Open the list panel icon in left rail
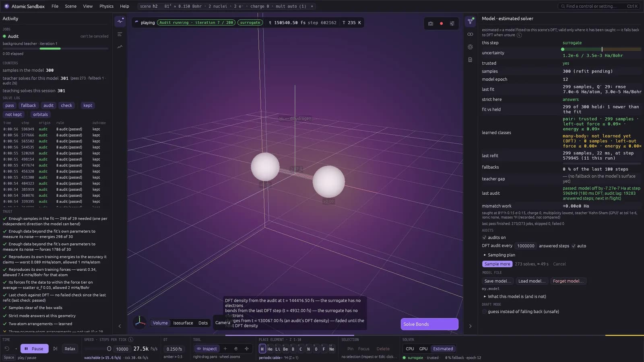Viewport: 644px width, 362px height. (x=120, y=34)
